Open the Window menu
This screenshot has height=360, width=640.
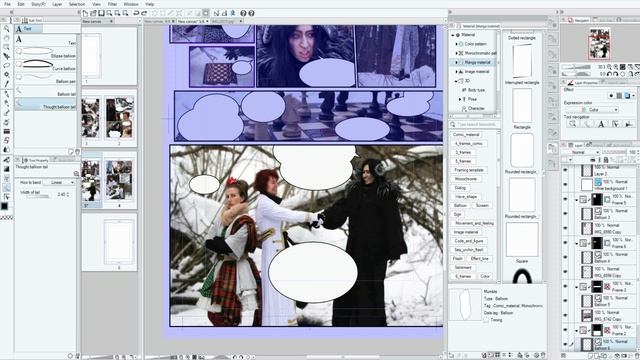(131, 4)
